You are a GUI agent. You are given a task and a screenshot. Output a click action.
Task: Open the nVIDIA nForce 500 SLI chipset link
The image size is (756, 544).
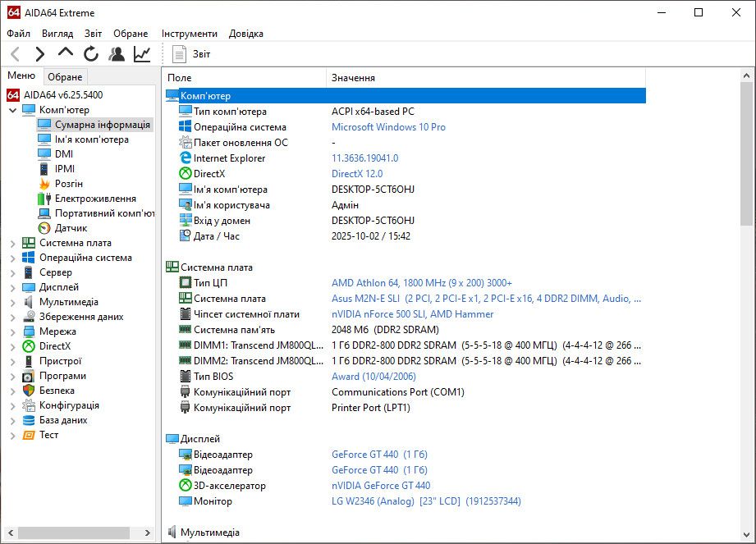tap(412, 314)
